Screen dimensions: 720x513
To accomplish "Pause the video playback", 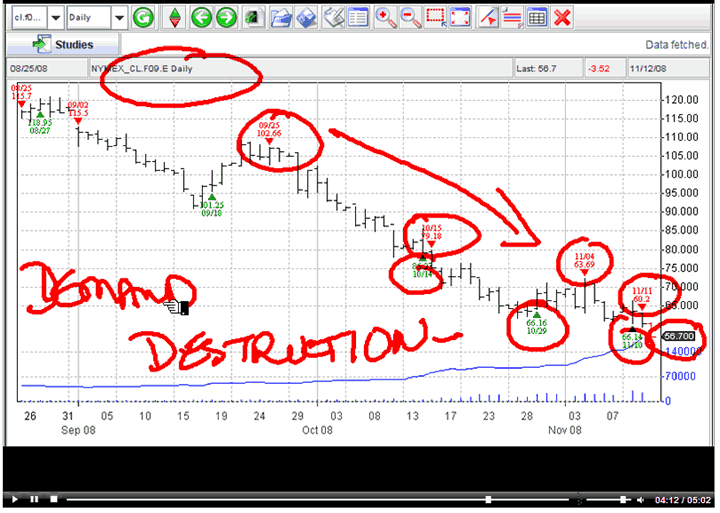I will click(x=34, y=499).
